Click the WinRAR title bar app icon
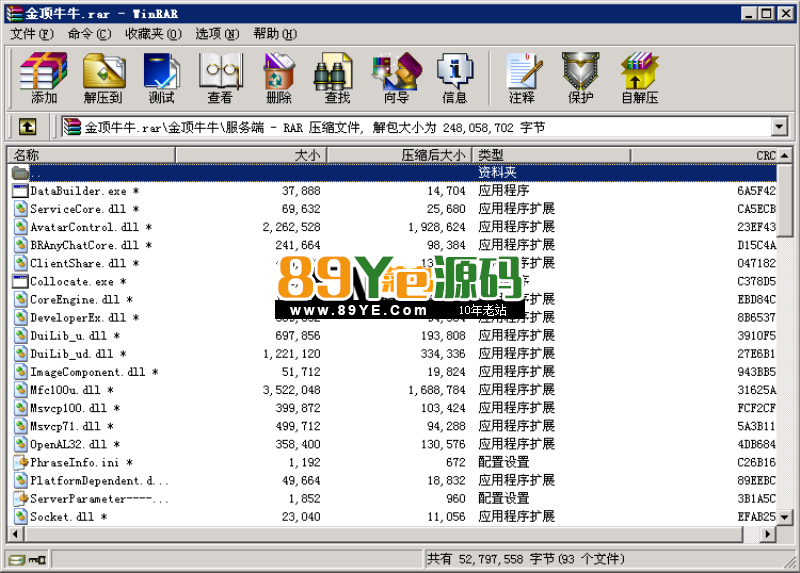Screen dimensions: 800x573 coord(14,13)
